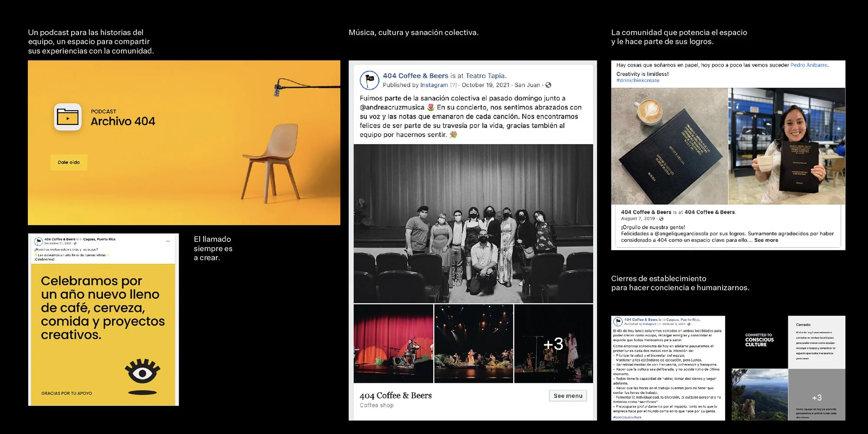Click the eye logo on the yellow poster
Viewport: 868px width, 434px height.
coord(142,375)
